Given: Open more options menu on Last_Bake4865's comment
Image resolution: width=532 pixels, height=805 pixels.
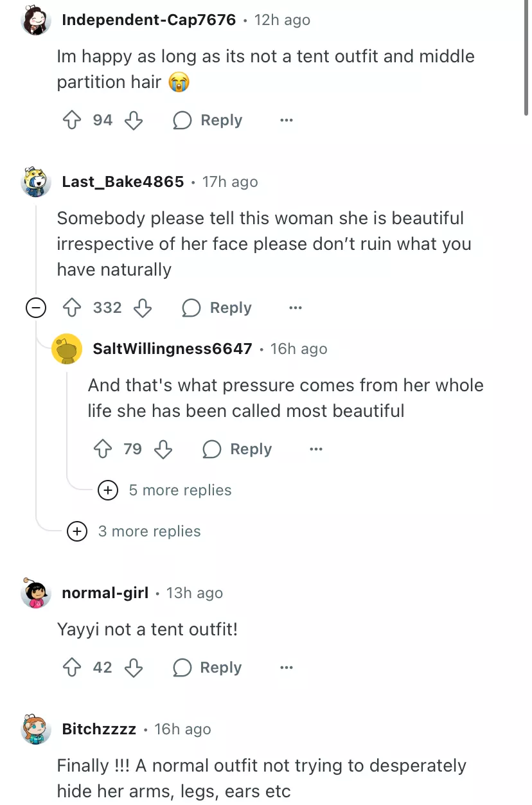Looking at the screenshot, I should tap(296, 308).
